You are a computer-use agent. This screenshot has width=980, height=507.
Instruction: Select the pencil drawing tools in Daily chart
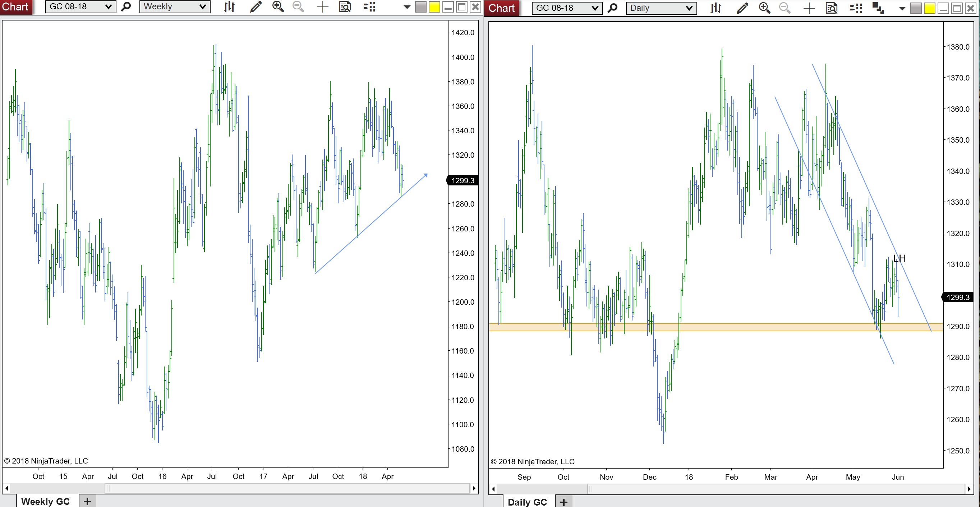742,8
